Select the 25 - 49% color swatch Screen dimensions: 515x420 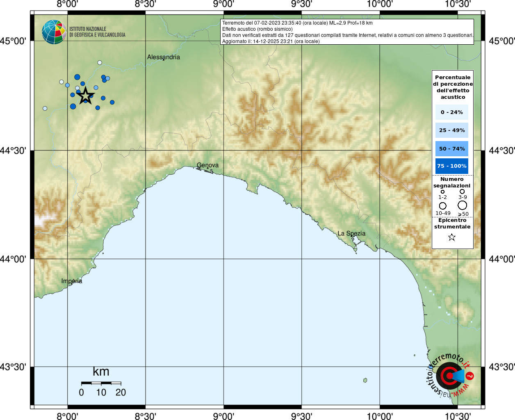(x=452, y=130)
